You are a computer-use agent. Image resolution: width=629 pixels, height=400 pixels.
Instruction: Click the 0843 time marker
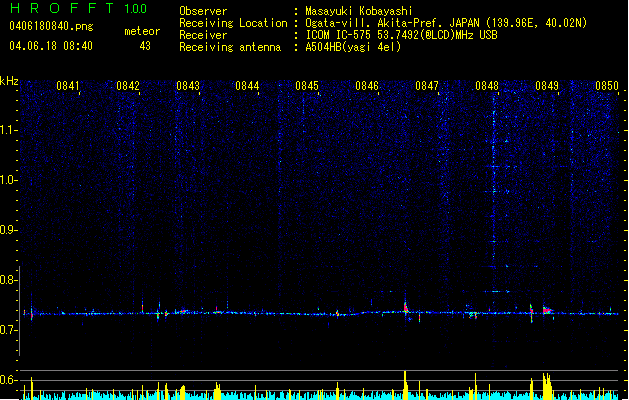tap(188, 86)
